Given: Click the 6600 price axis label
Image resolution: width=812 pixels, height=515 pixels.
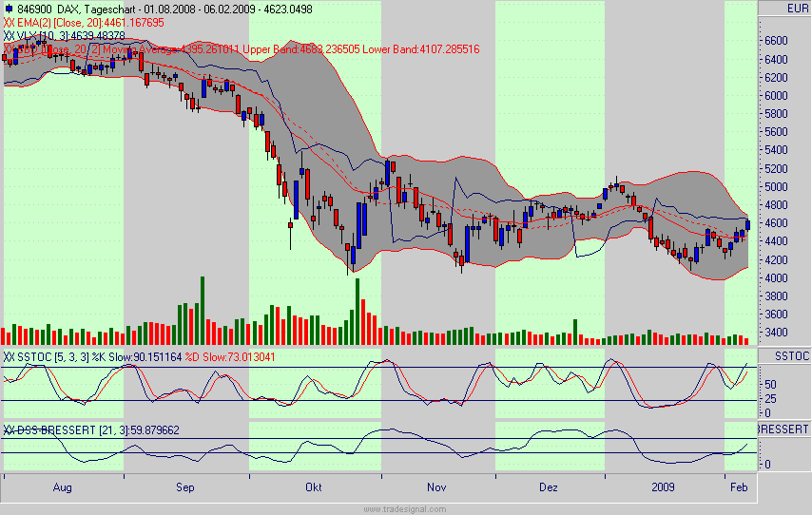Looking at the screenshot, I should (x=776, y=41).
